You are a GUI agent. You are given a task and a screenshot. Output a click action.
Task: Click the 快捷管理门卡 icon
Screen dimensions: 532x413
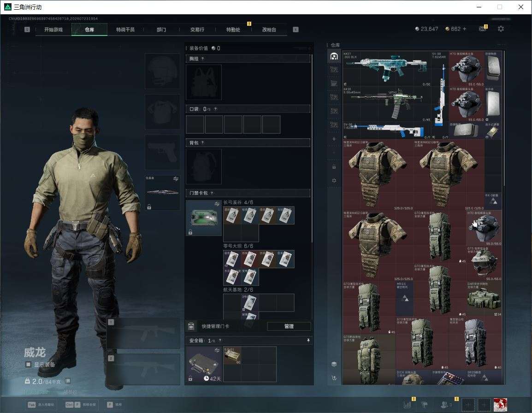pyautogui.click(x=191, y=326)
